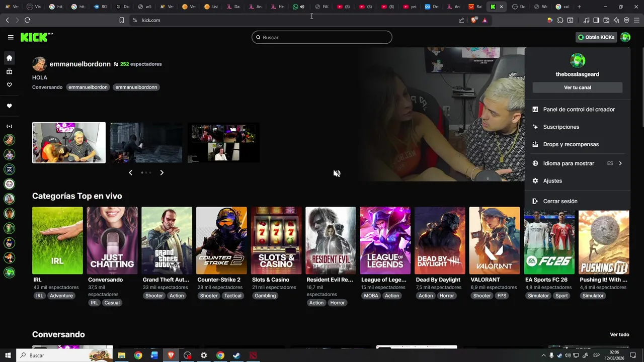Reload the page
Viewport: 644px width, 362px height.
tap(27, 20)
